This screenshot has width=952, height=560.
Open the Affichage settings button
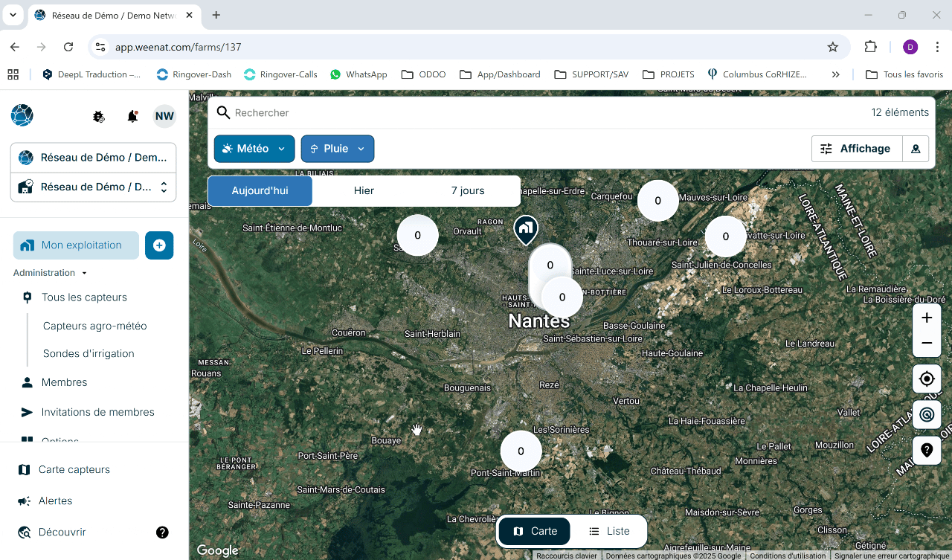click(x=857, y=149)
